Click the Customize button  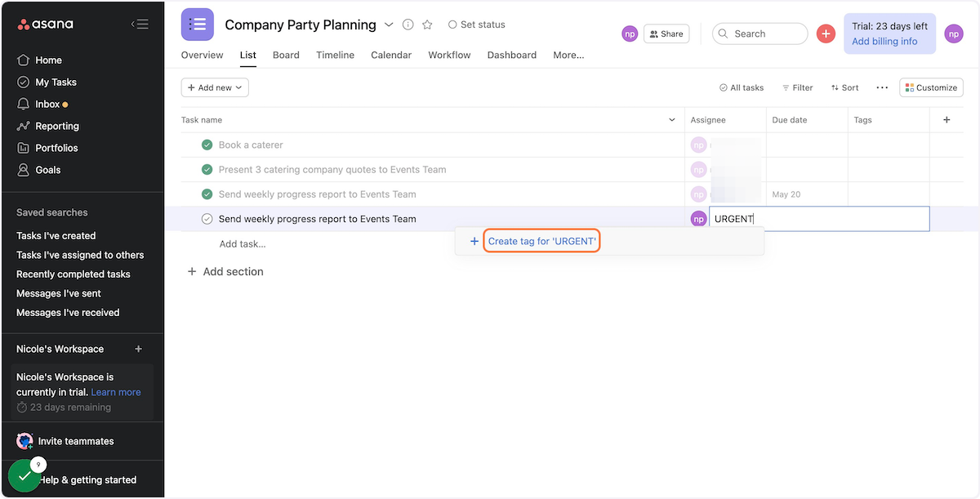click(932, 87)
